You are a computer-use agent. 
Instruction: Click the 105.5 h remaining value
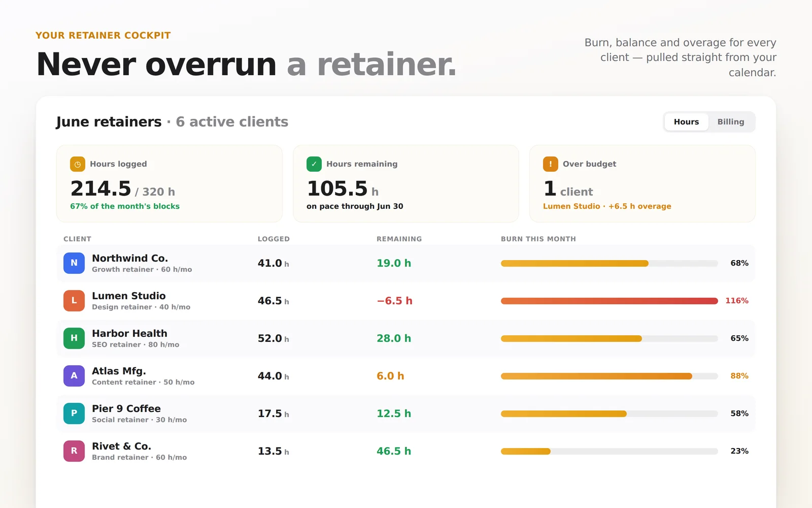pyautogui.click(x=343, y=188)
